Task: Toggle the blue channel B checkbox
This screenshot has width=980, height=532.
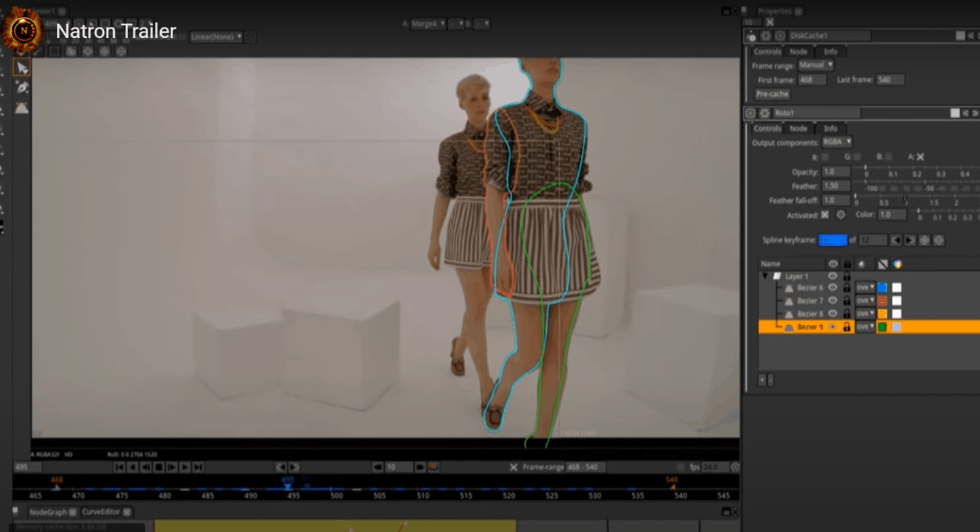Action: point(889,157)
